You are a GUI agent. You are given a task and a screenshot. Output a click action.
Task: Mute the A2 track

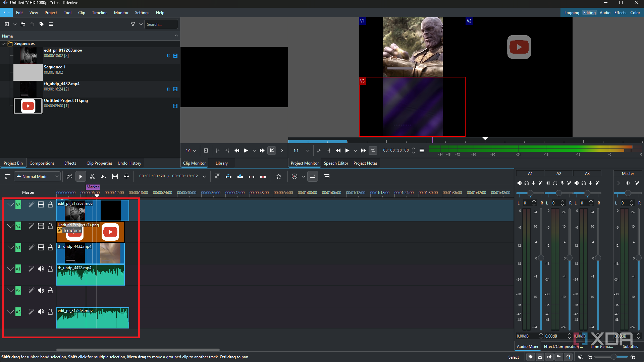click(41, 290)
